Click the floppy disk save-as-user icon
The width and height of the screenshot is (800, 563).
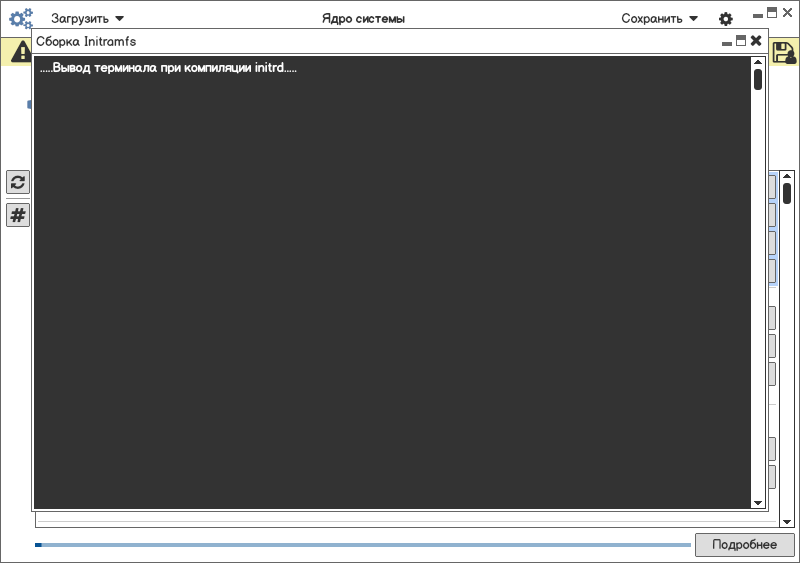pyautogui.click(x=784, y=53)
